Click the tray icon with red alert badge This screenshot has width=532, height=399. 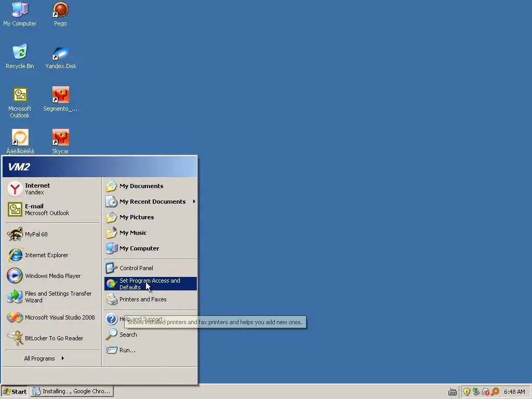(486, 392)
